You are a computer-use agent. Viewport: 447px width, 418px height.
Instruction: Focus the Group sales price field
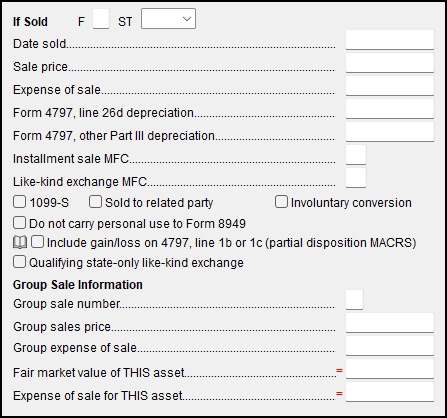[390, 323]
